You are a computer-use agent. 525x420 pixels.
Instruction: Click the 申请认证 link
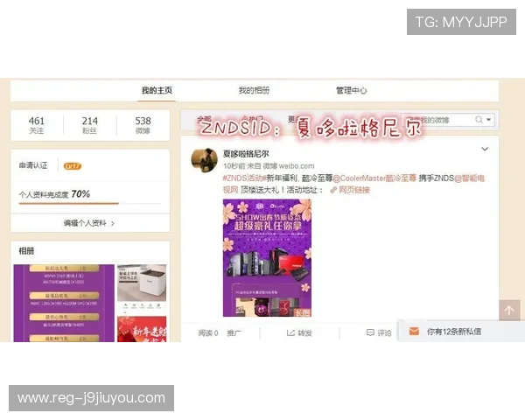click(x=33, y=165)
